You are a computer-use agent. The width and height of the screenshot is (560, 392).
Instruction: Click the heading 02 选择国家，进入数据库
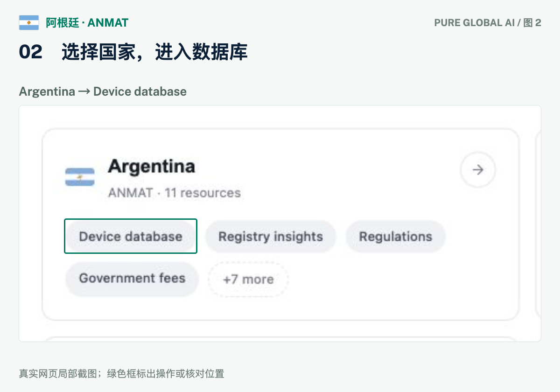(133, 52)
